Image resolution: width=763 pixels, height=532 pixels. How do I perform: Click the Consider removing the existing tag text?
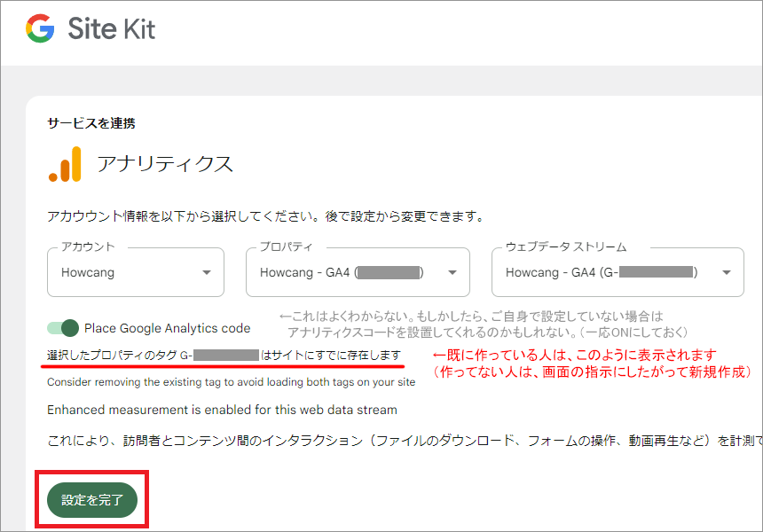[x=232, y=382]
